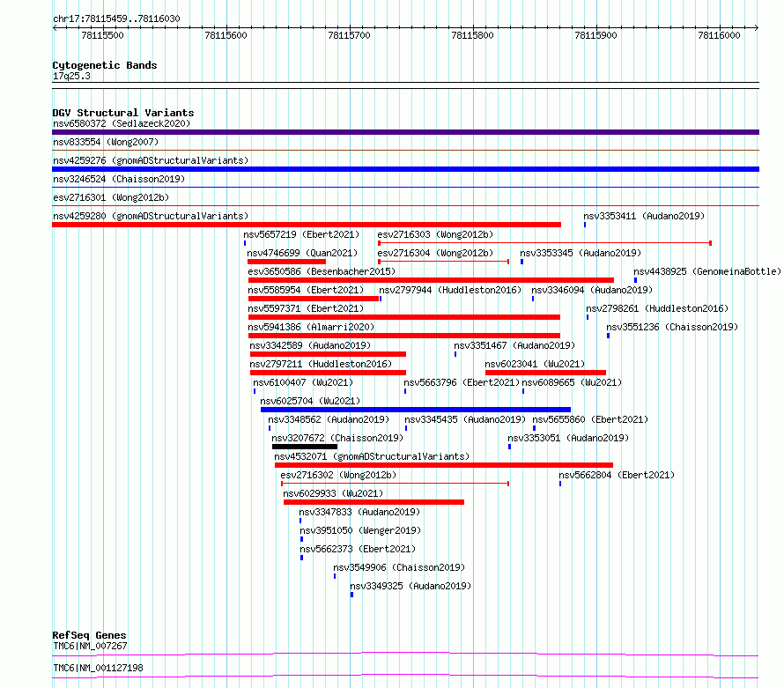
Task: Open the nsv5662373 (Ebert2021) label
Action: [358, 549]
